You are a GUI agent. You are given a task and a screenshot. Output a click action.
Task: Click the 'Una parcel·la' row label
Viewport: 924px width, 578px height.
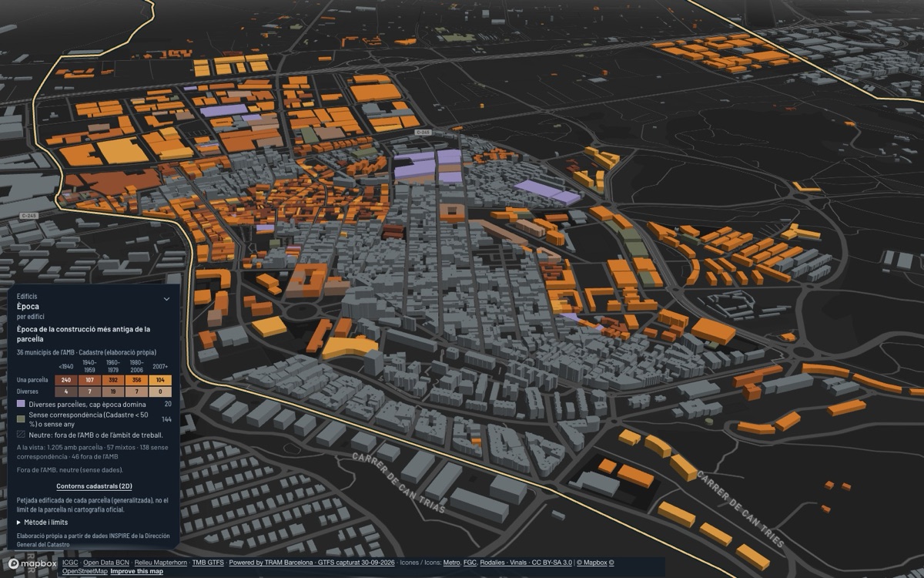click(x=32, y=380)
